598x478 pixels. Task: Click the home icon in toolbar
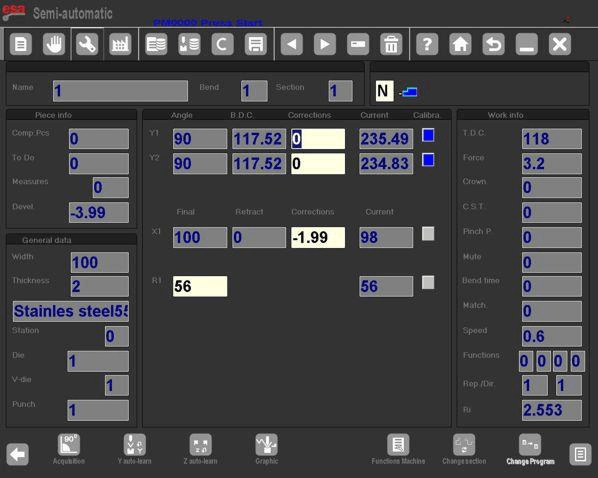[x=460, y=44]
